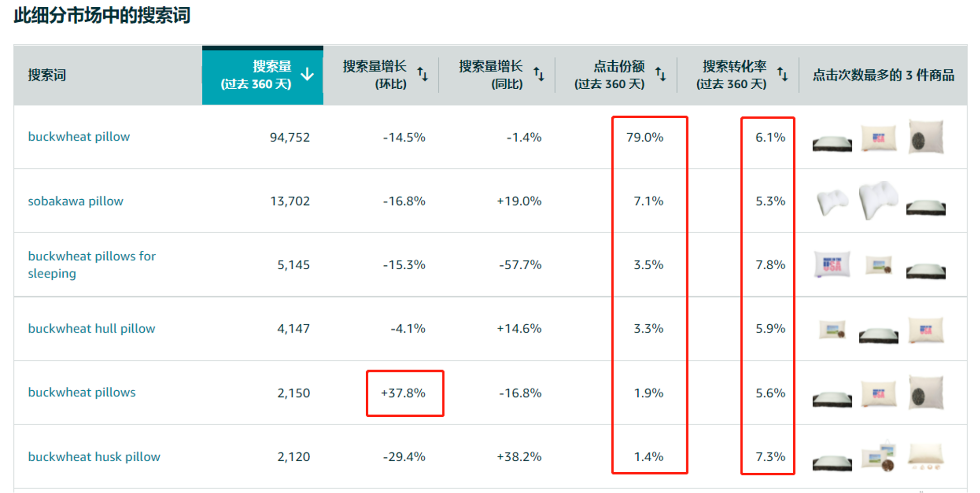The width and height of the screenshot is (980, 493).
Task: Click the descending sort arrow on 搜索量 column
Action: click(x=307, y=74)
